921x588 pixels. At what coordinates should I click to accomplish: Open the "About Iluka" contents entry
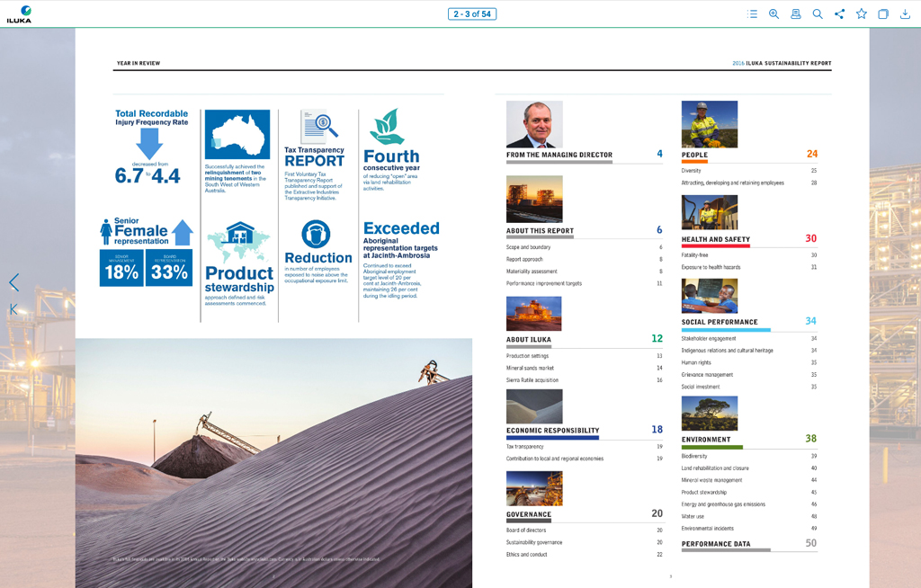click(x=529, y=340)
